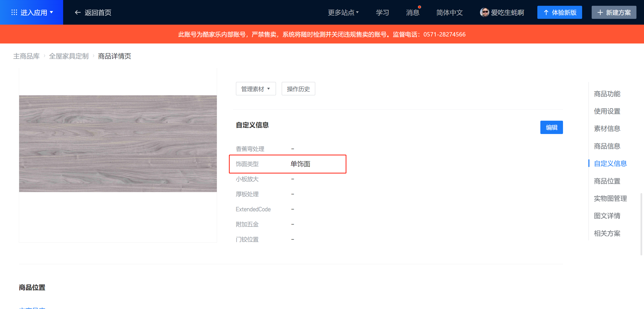Open the 管理素材 dropdown
The width and height of the screenshot is (644, 309).
click(x=256, y=89)
